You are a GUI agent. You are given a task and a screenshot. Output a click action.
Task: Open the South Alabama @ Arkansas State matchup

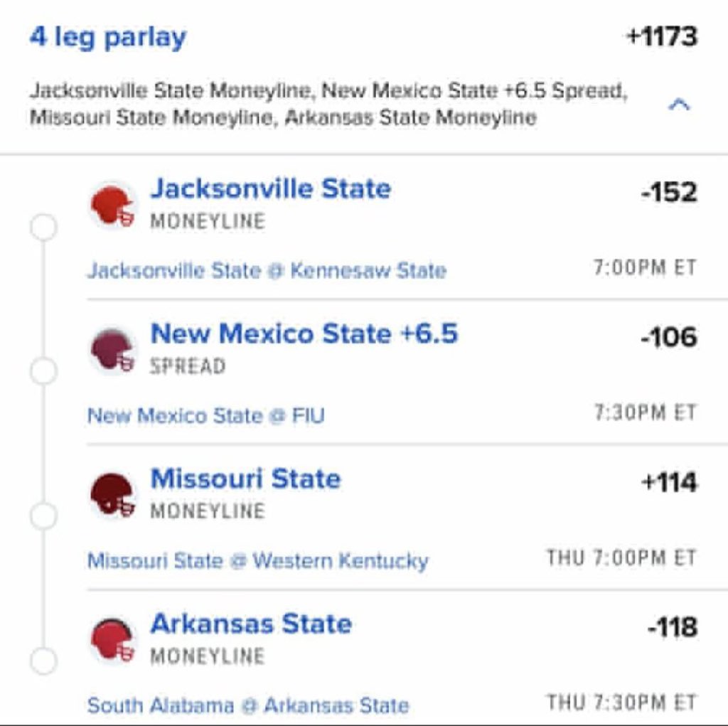pos(248,705)
